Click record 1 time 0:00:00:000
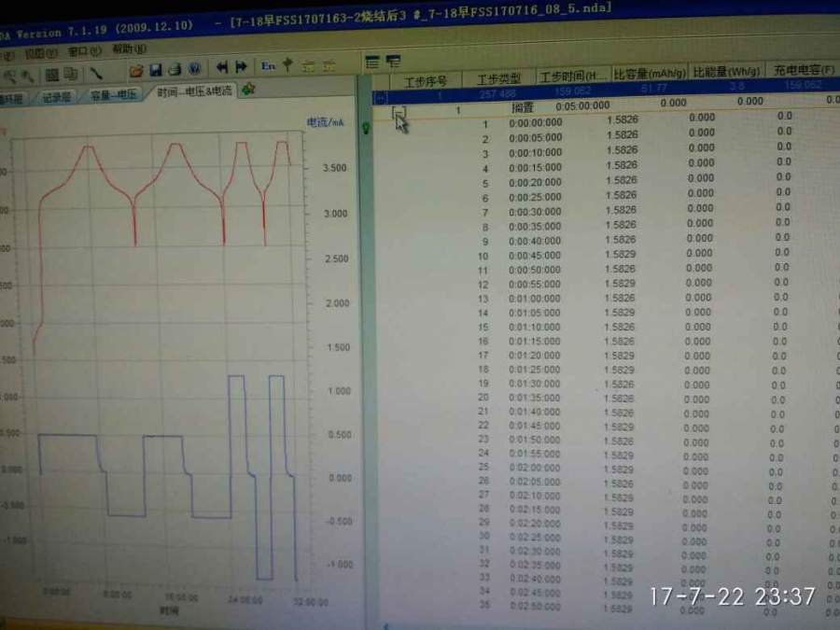This screenshot has height=630, width=840. coord(536,122)
